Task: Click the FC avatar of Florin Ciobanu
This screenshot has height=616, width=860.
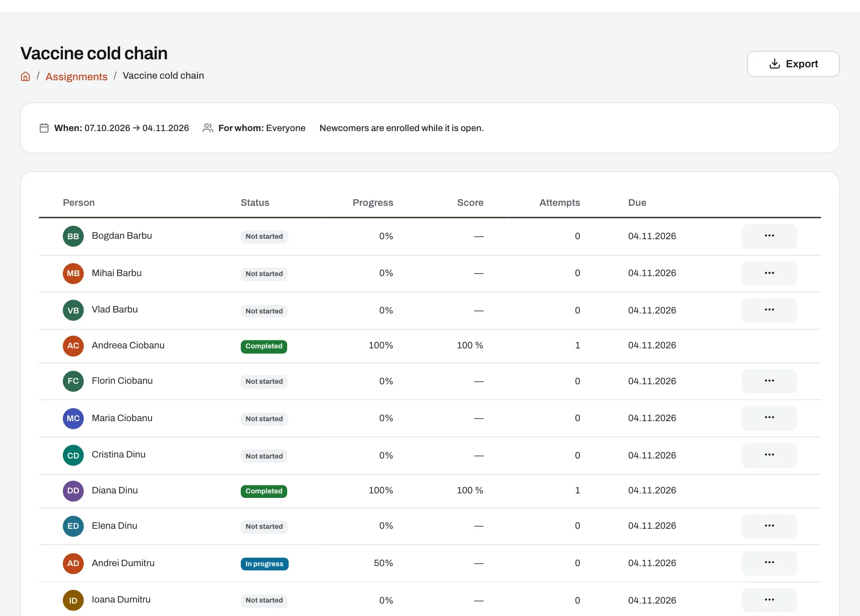Action: (x=73, y=381)
